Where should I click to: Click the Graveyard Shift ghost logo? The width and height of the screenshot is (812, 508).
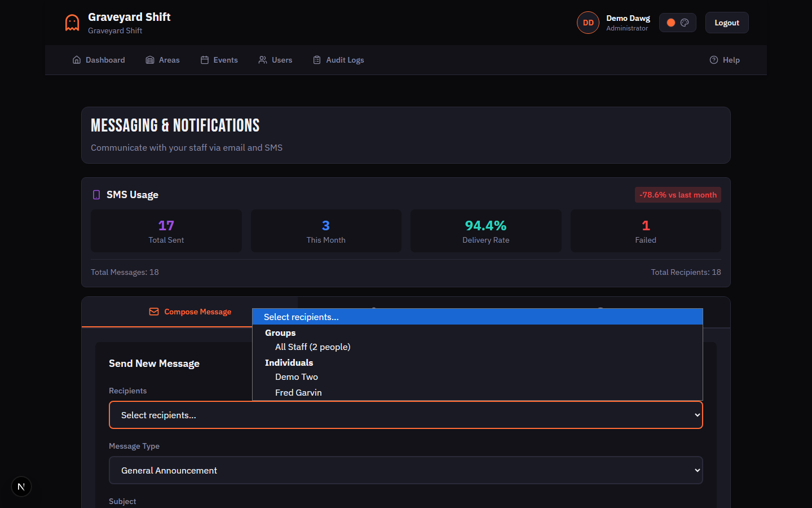point(72,23)
